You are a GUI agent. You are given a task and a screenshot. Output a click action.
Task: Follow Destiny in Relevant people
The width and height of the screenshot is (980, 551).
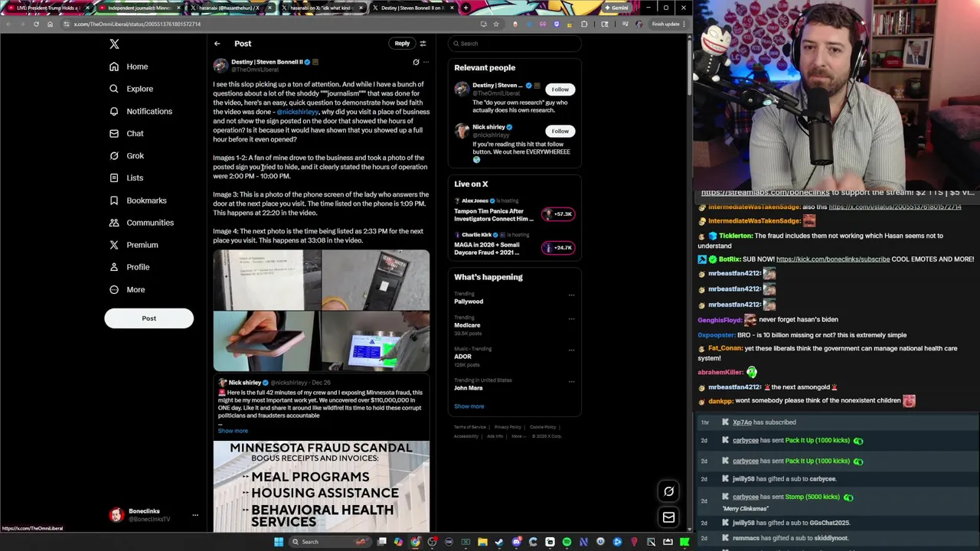tap(560, 90)
